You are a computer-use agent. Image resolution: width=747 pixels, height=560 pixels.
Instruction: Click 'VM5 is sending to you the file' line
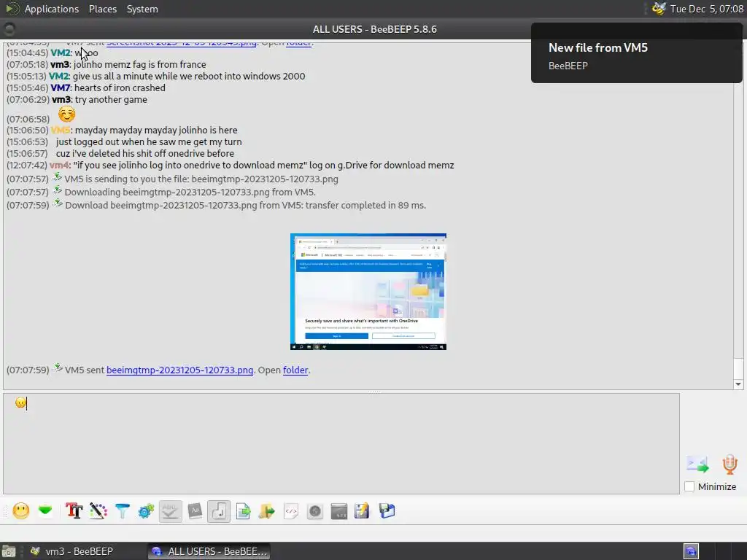click(x=201, y=179)
